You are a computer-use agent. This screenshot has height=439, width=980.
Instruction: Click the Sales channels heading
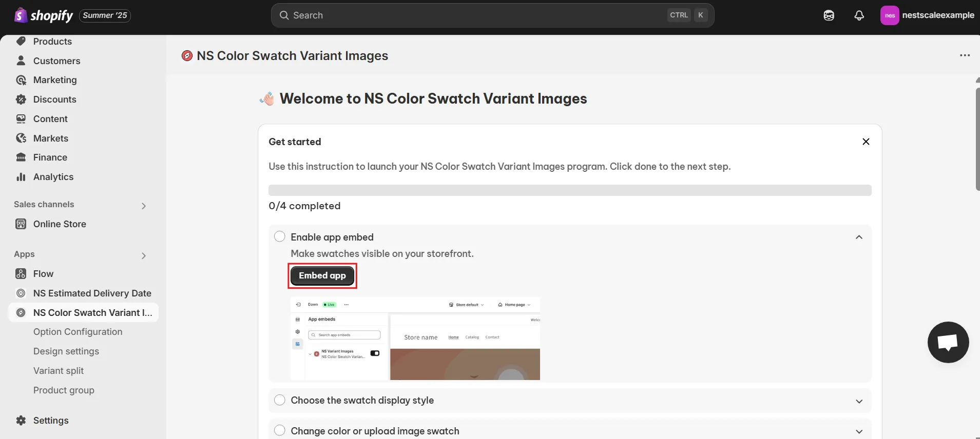coord(44,205)
